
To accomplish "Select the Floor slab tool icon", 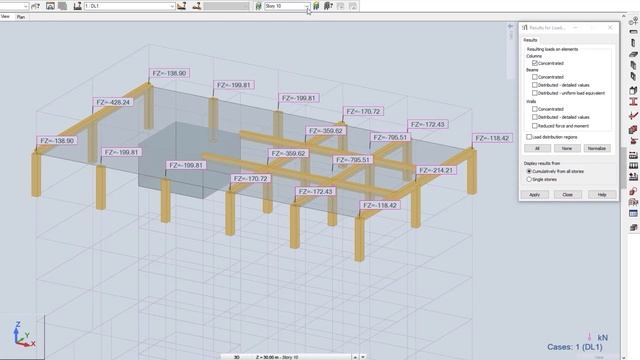I will point(633,54).
